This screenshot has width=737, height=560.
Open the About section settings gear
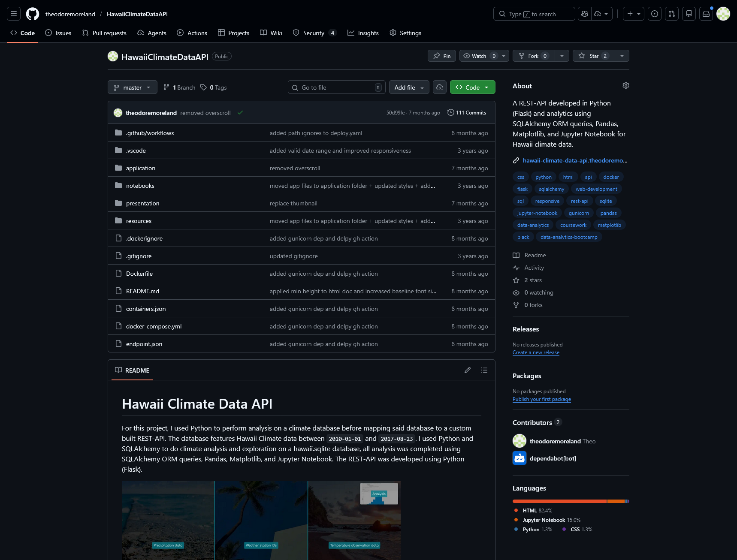pos(625,85)
